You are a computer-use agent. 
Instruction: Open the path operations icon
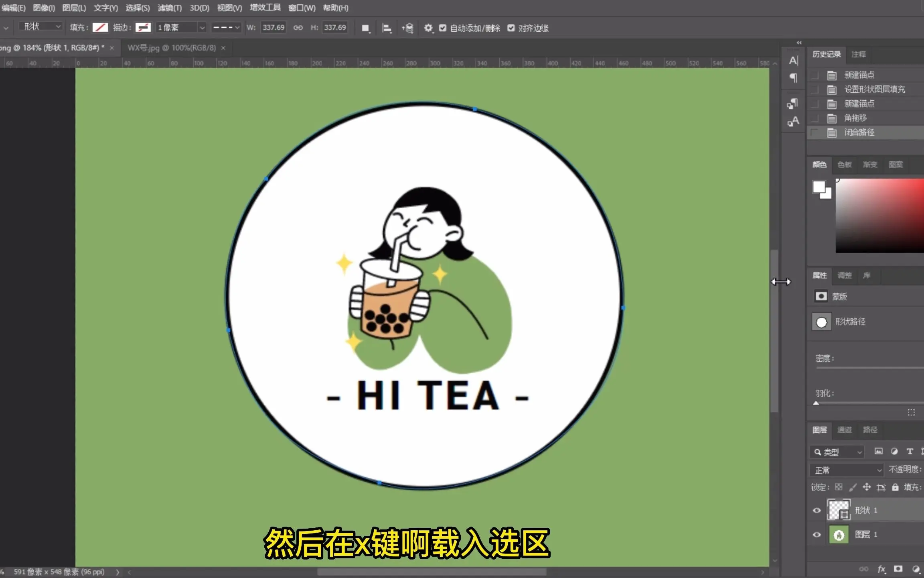(x=365, y=28)
